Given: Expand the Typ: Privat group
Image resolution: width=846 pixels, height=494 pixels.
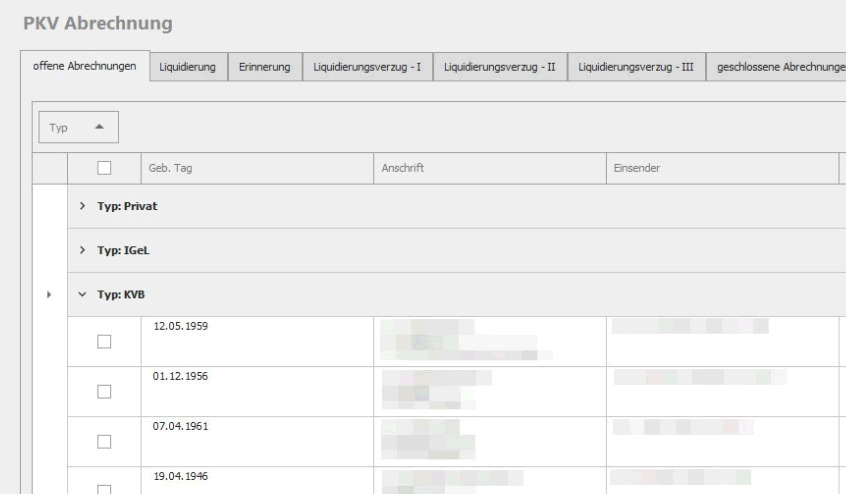Looking at the screenshot, I should coord(83,206).
